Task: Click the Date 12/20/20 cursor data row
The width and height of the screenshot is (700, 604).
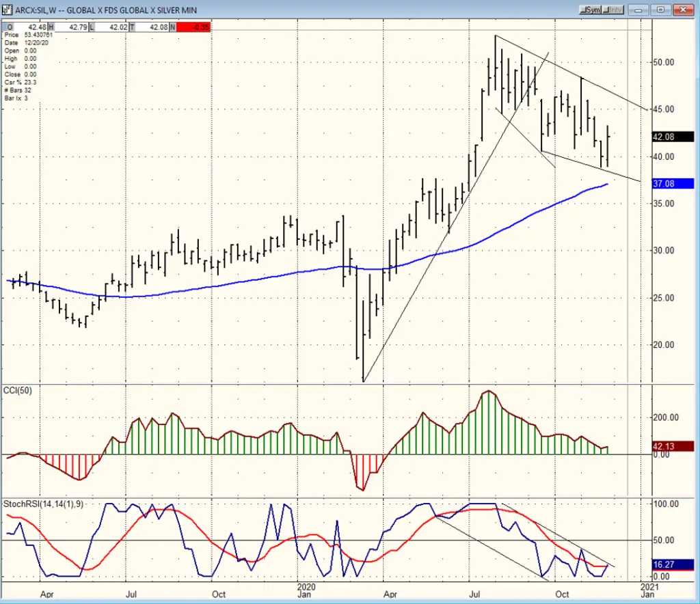Action: click(x=27, y=43)
